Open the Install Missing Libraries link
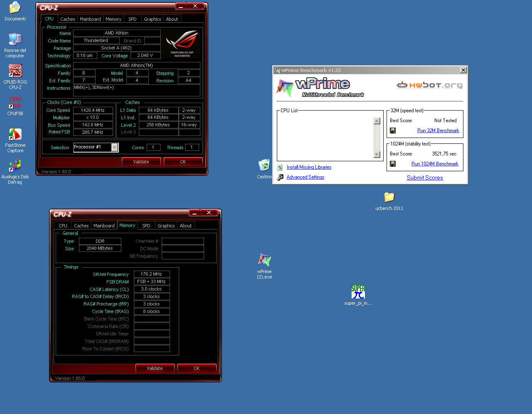This screenshot has width=532, height=414. 309,167
